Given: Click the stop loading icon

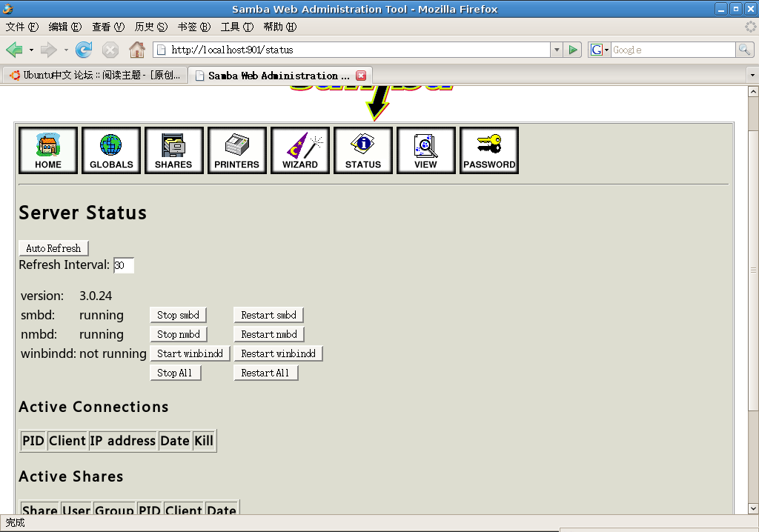Looking at the screenshot, I should click(110, 50).
